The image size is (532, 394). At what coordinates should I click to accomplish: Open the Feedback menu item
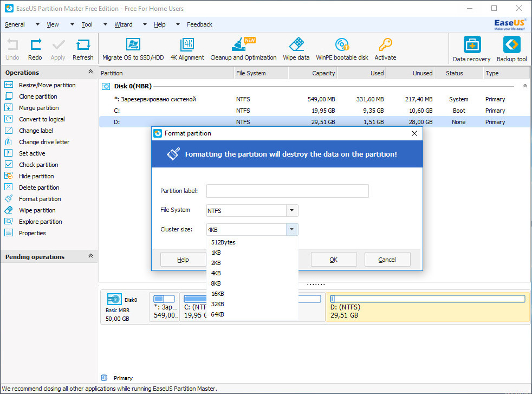(x=199, y=24)
